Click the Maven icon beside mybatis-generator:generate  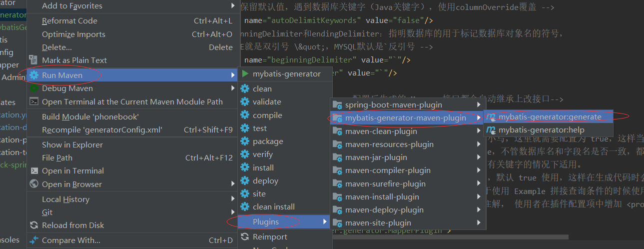[491, 116]
